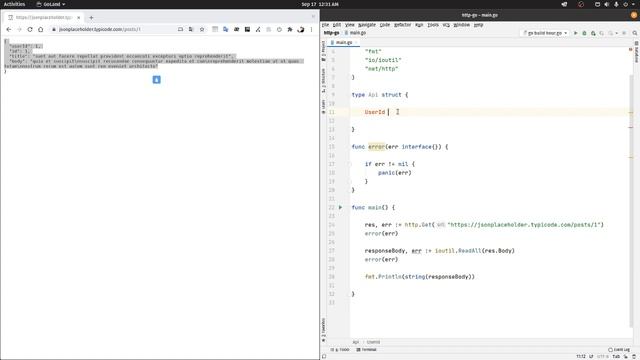Go back in the browser
The width and height of the screenshot is (640, 360).
(x=9, y=29)
